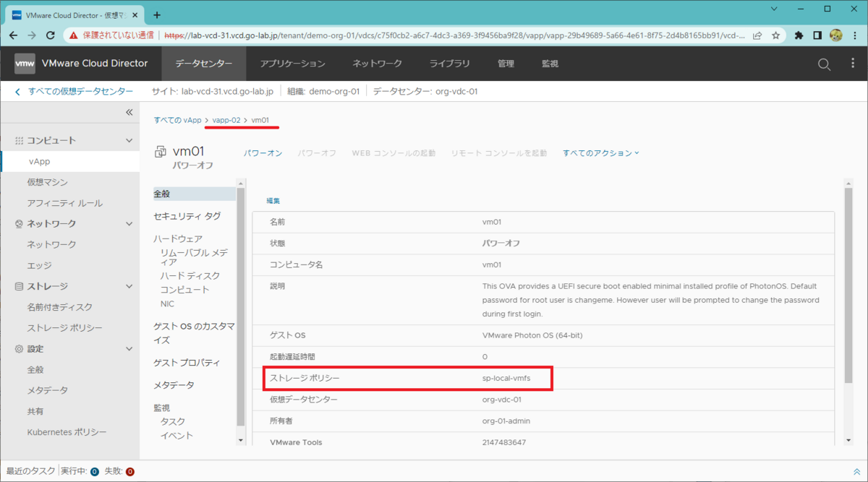Switch to the 監視 top tab

pos(550,64)
